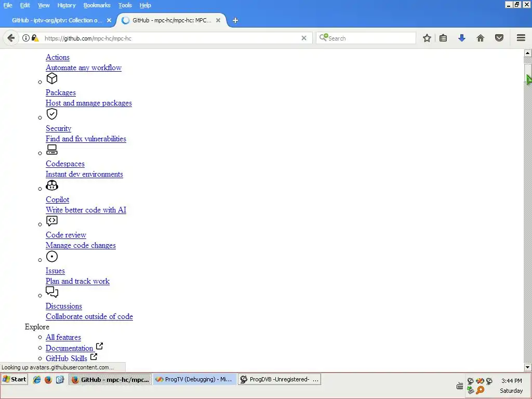Open the Discussions link

[64, 306]
